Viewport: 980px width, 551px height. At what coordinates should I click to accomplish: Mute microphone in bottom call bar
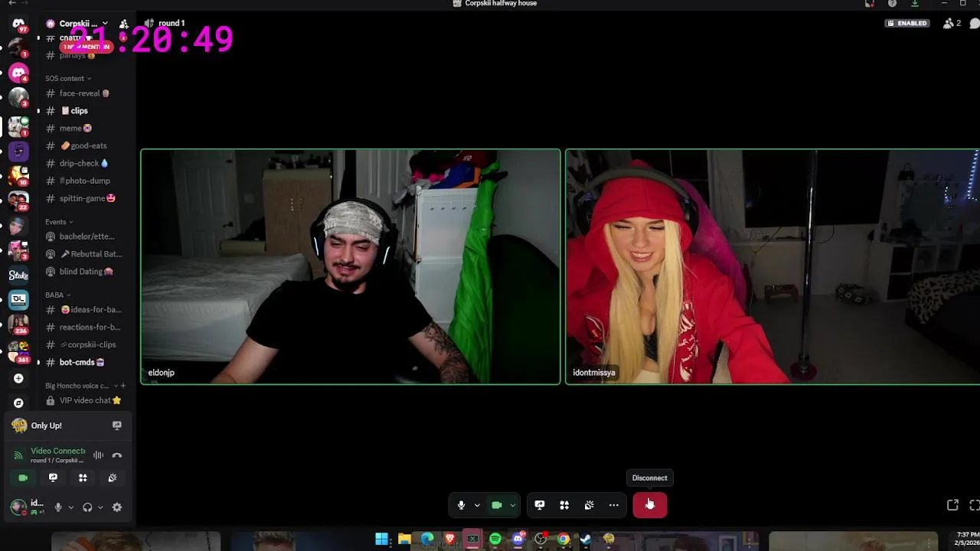pyautogui.click(x=461, y=505)
